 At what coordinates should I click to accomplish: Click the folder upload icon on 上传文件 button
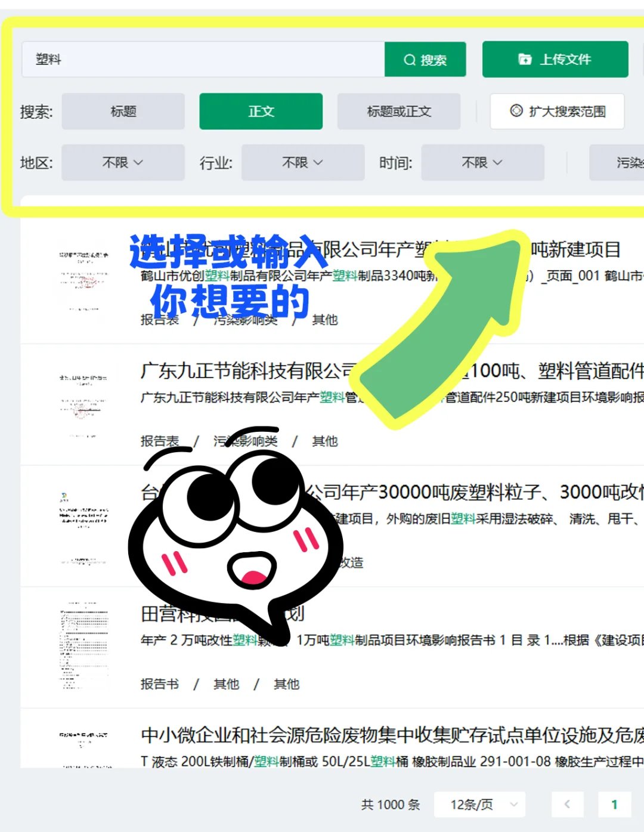click(524, 59)
